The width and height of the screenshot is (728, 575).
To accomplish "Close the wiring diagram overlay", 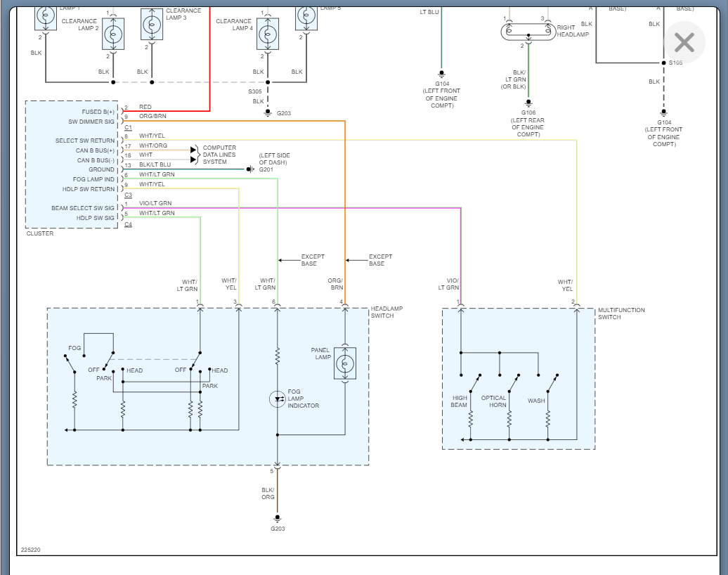I will [684, 42].
